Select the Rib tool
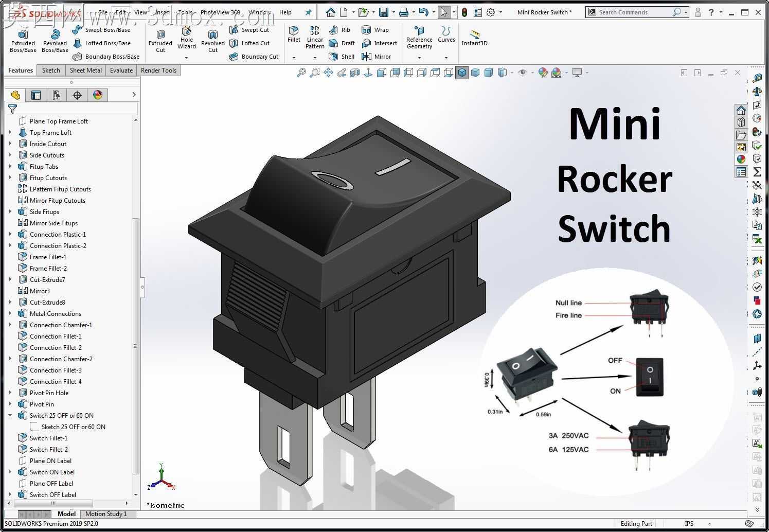The width and height of the screenshot is (769, 532). pos(340,30)
